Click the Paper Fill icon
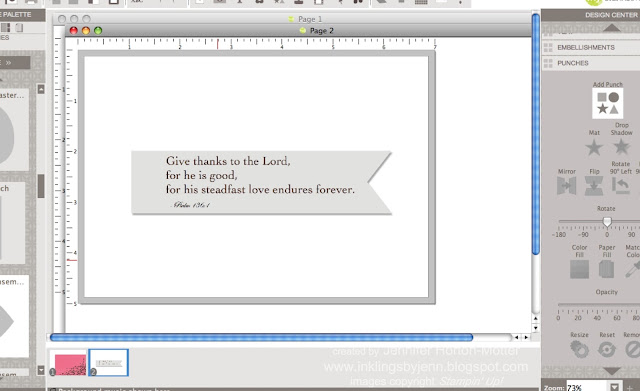 coord(607,269)
